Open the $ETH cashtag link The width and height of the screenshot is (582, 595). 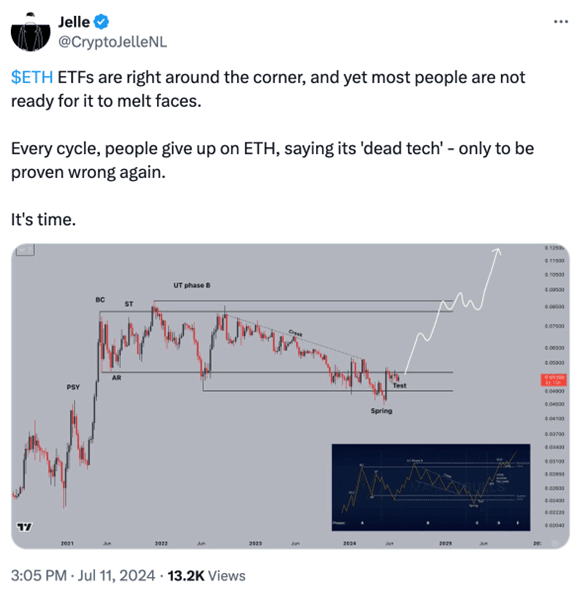(32, 77)
